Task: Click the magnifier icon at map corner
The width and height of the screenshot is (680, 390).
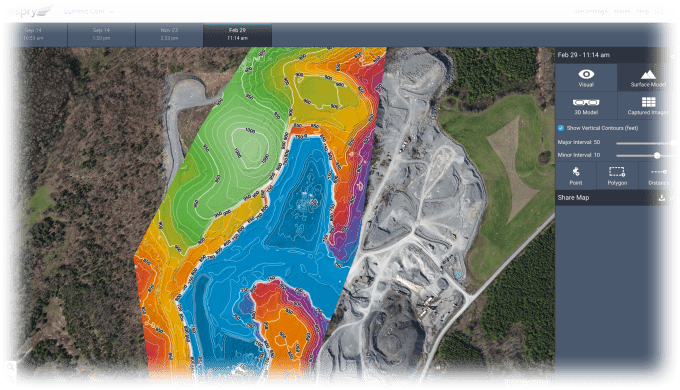Action: 10,367
